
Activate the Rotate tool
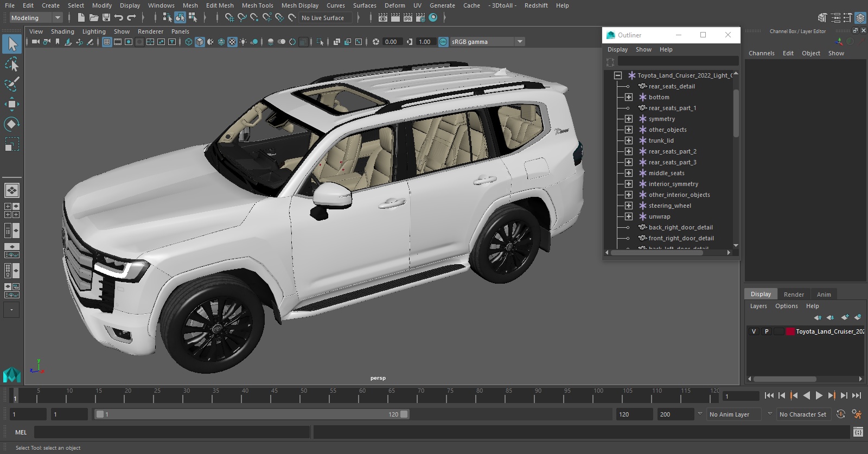coord(12,124)
